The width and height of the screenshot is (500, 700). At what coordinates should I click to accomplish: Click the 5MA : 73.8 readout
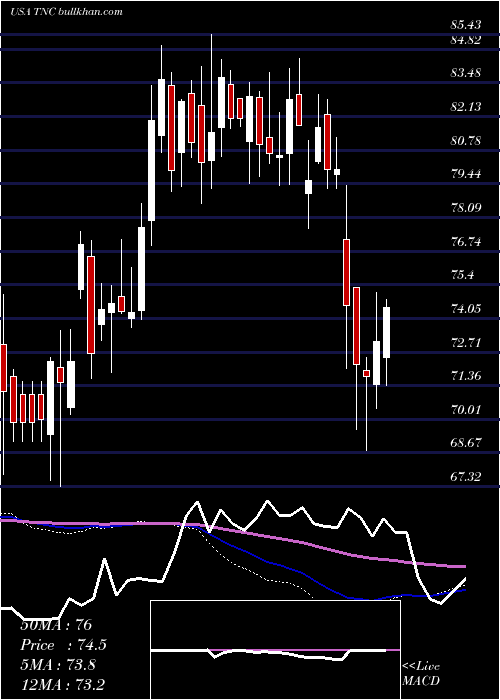click(x=58, y=665)
